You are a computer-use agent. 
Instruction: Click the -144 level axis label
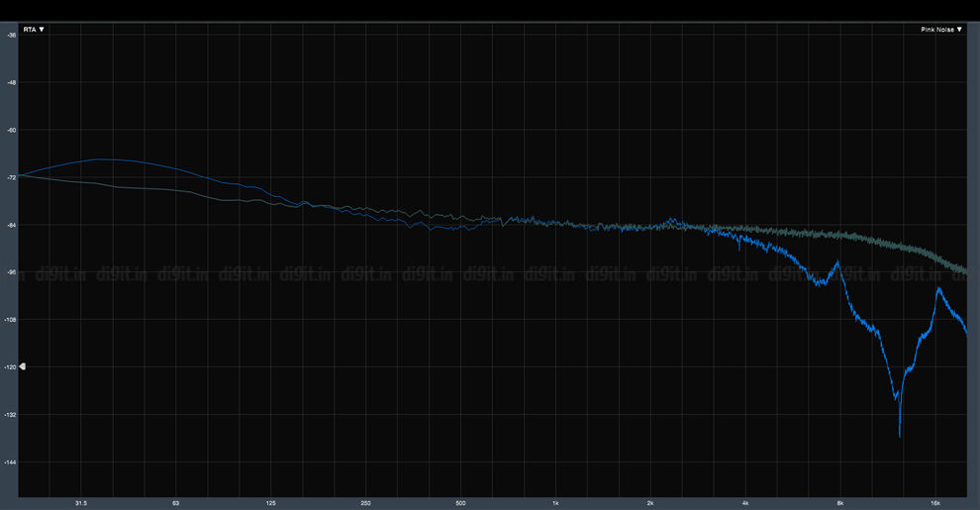tap(11, 461)
